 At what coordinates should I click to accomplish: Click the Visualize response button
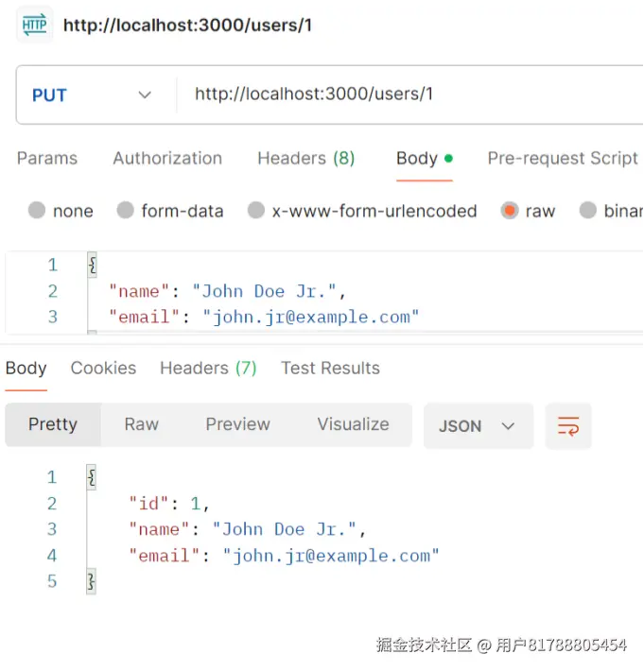pyautogui.click(x=353, y=424)
